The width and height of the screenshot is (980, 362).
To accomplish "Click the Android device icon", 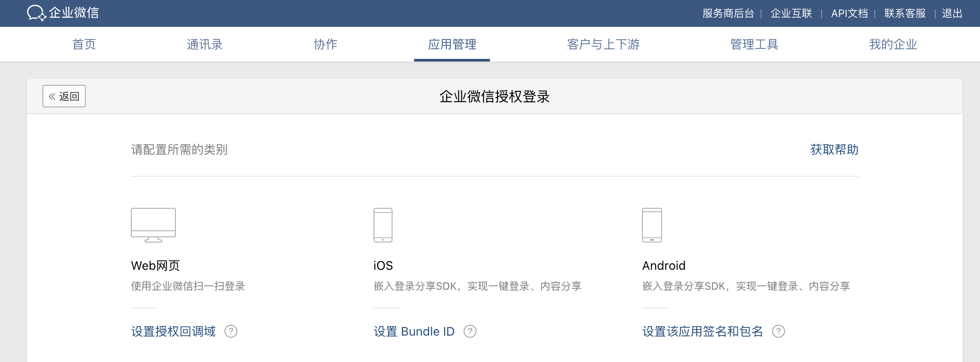I will click(x=651, y=224).
